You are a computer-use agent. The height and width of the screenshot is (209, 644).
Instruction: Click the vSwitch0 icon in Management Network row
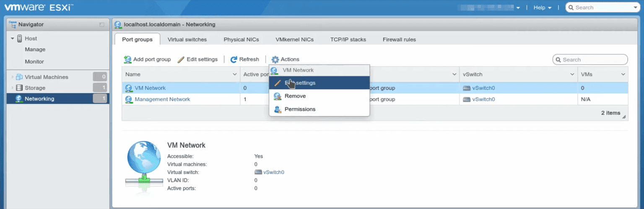tap(467, 100)
